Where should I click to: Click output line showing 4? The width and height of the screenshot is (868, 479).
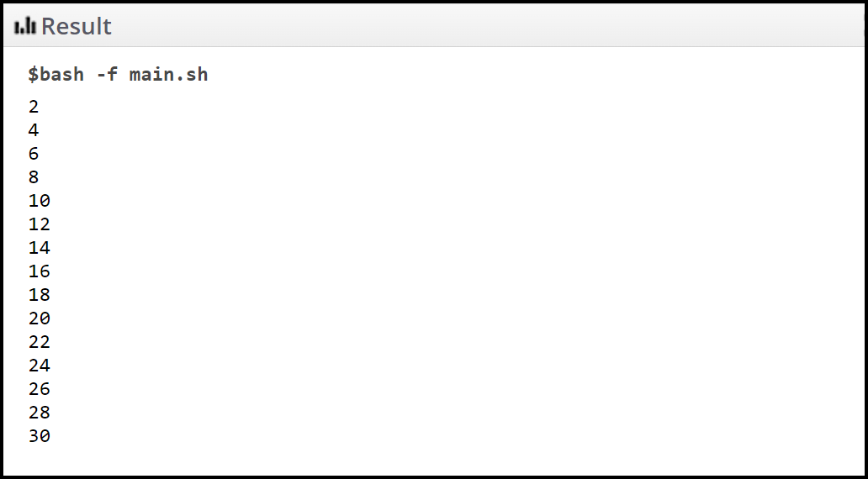point(34,130)
